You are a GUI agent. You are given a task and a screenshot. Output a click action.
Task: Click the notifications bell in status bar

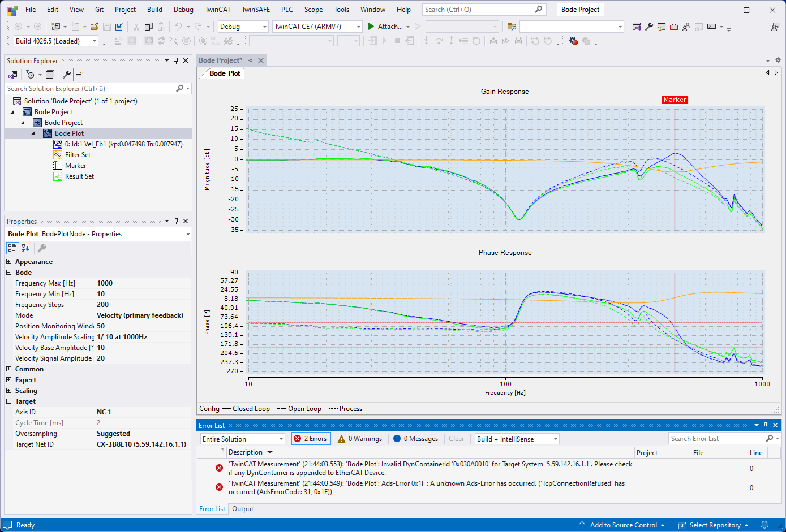[764, 525]
